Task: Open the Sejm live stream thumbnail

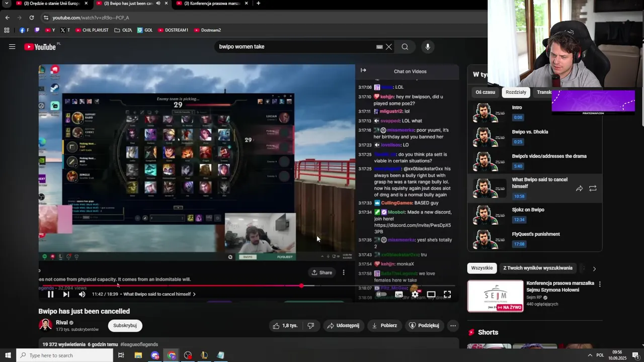Action: (x=495, y=296)
